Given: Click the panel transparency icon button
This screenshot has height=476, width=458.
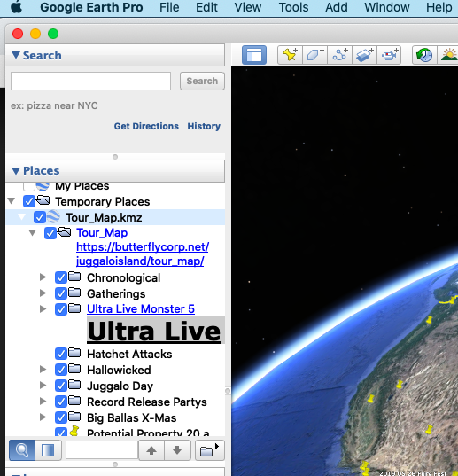Looking at the screenshot, I should point(48,450).
